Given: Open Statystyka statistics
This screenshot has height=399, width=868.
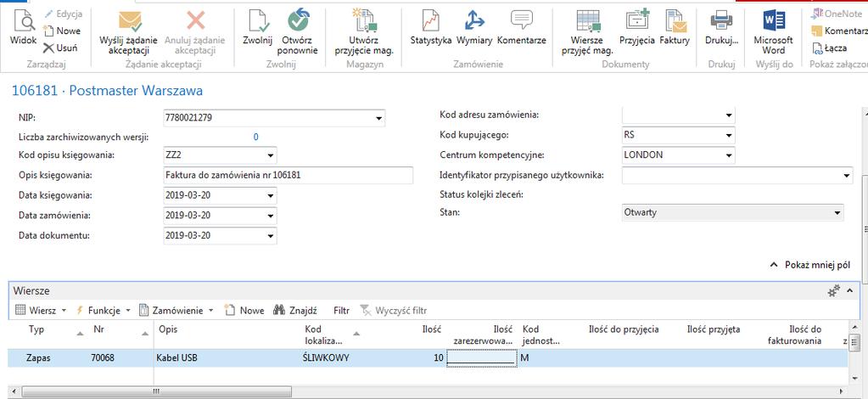Looking at the screenshot, I should pos(431,28).
